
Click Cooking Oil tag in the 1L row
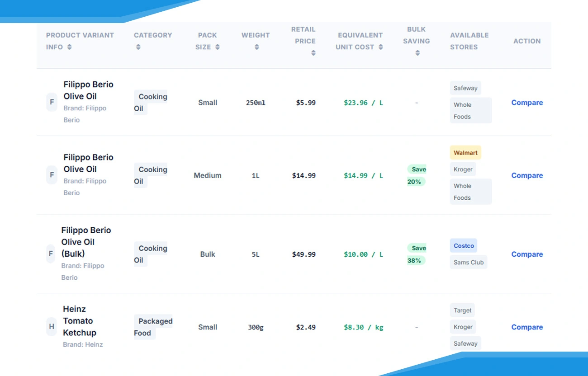151,175
